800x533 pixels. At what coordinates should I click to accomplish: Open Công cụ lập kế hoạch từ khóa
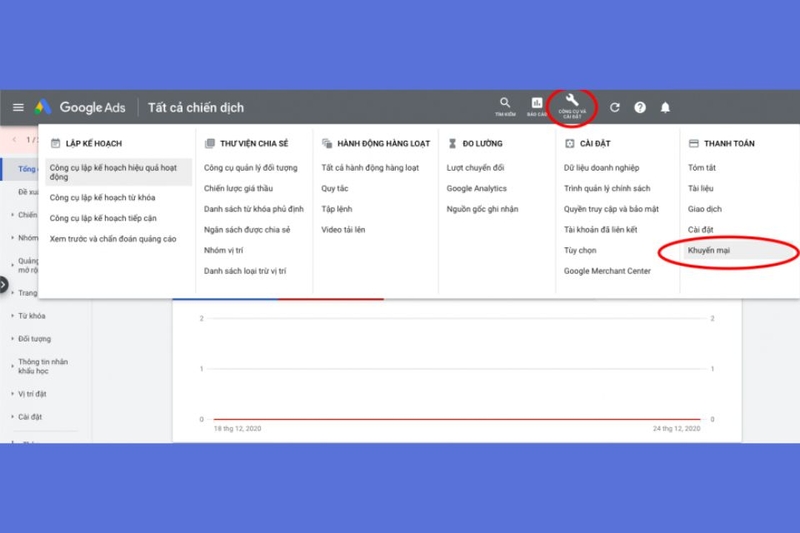click(x=103, y=197)
